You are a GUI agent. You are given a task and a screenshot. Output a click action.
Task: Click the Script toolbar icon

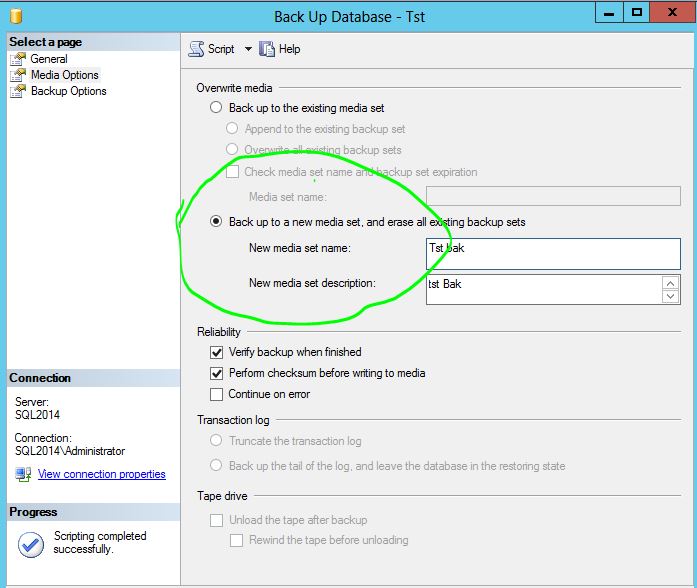pos(196,49)
